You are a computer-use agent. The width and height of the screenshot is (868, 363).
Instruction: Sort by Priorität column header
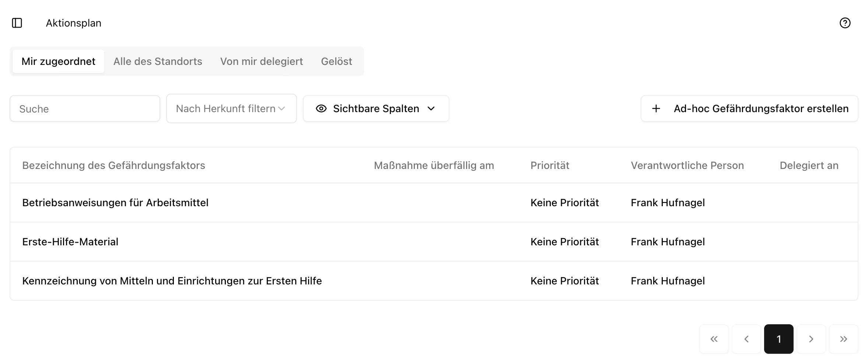tap(550, 165)
